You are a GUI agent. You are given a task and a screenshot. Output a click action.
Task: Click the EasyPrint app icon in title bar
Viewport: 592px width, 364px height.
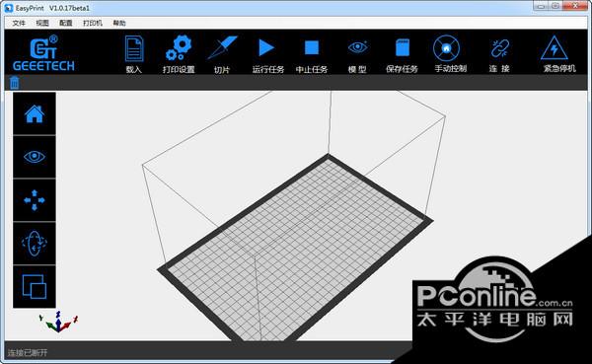pyautogui.click(x=8, y=8)
